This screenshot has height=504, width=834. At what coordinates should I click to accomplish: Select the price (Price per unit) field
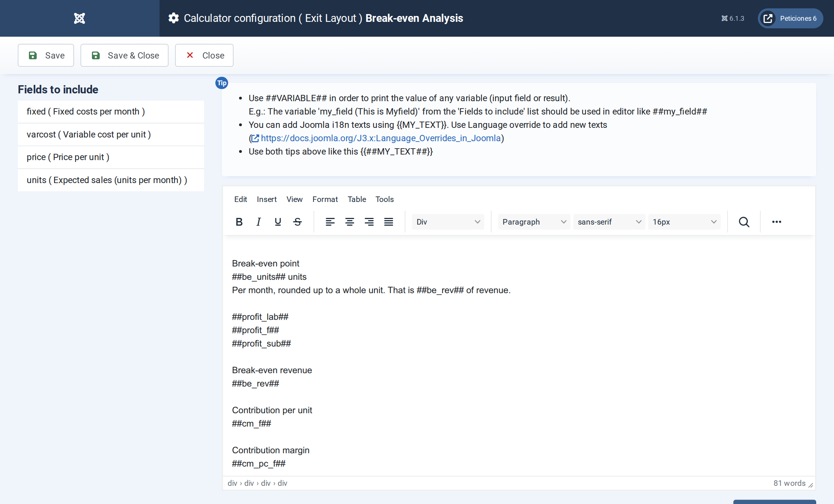point(111,157)
